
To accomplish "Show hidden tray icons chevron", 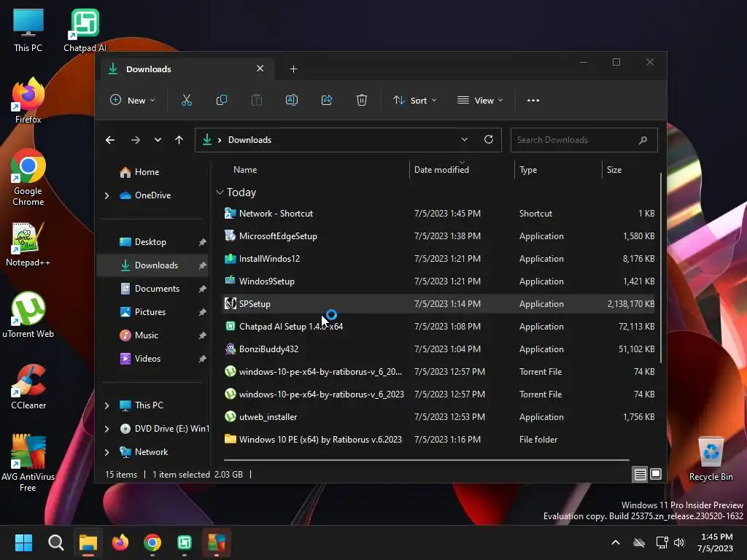I will [x=616, y=542].
